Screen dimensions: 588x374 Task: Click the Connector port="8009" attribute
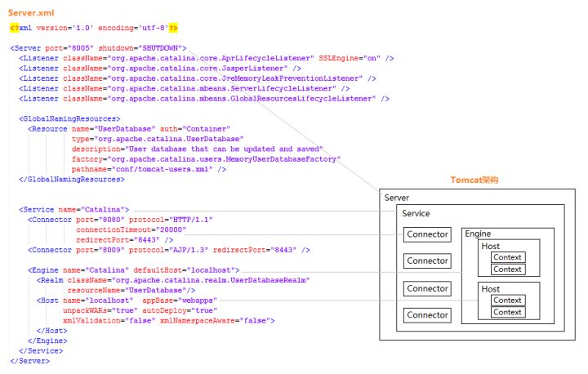coord(100,250)
